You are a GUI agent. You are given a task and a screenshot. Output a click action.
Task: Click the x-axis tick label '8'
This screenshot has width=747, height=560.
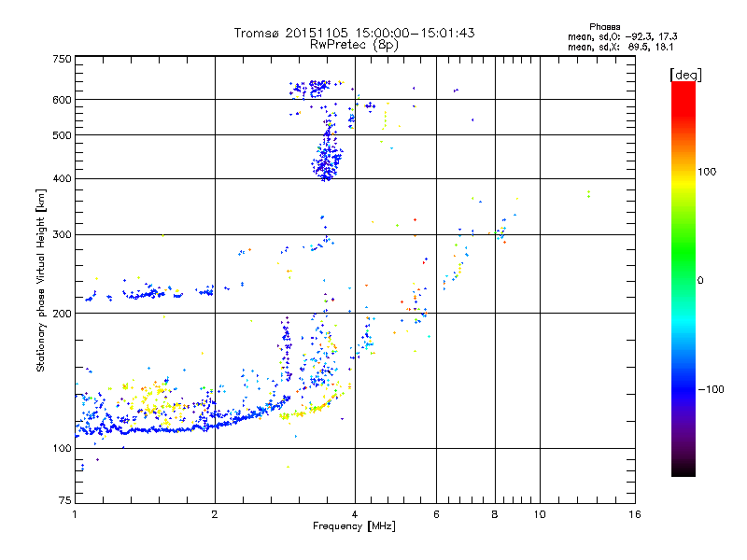pyautogui.click(x=495, y=514)
